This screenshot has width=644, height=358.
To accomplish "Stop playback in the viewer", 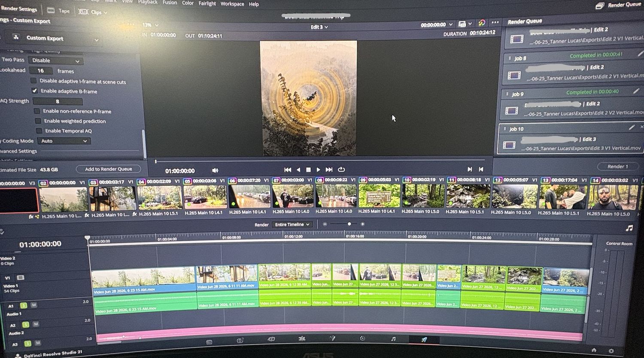I will tap(308, 170).
